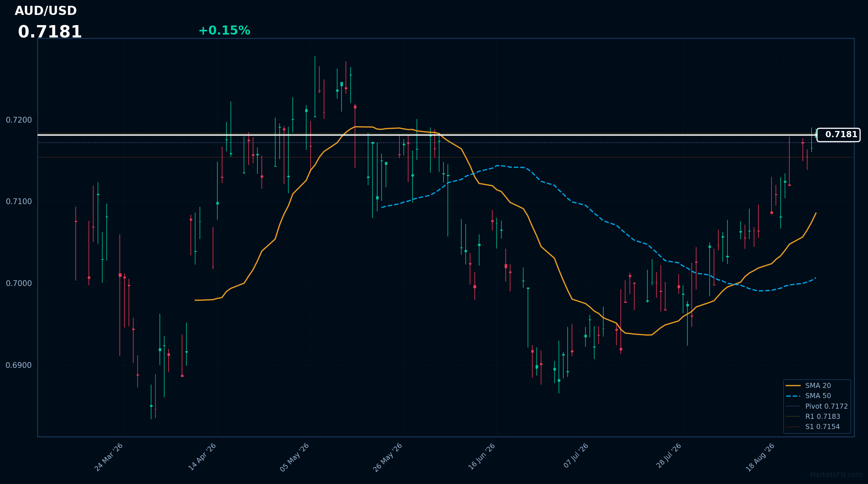Viewport: 868px width, 484px height.
Task: Click the 07 Jul '26 date label
Action: [576, 456]
